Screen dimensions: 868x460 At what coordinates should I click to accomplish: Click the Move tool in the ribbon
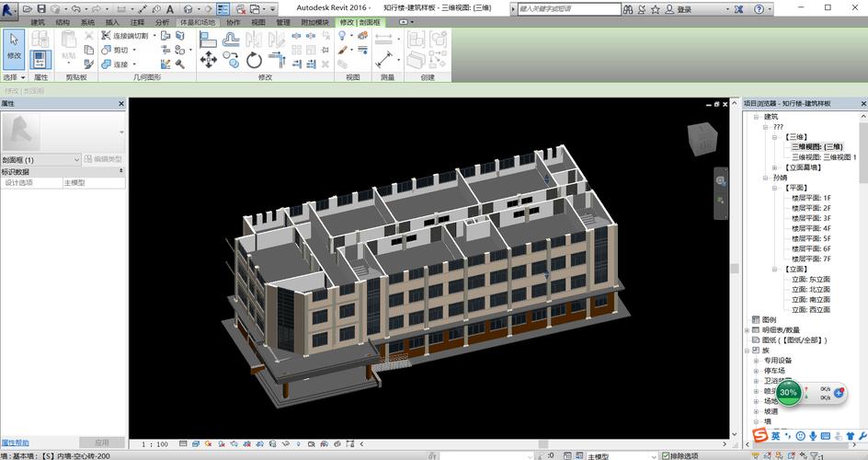pos(209,60)
